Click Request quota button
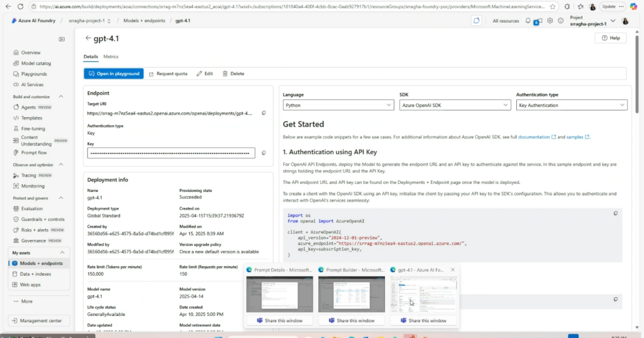 coord(168,74)
